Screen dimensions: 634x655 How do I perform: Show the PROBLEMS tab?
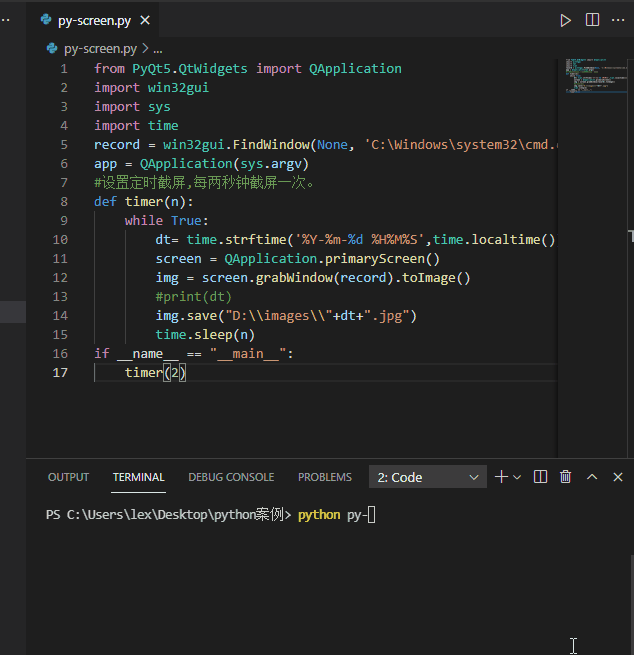click(325, 477)
